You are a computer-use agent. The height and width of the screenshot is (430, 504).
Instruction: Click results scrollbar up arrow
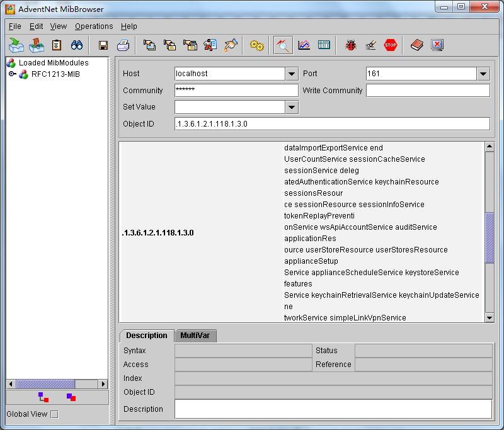[490, 147]
